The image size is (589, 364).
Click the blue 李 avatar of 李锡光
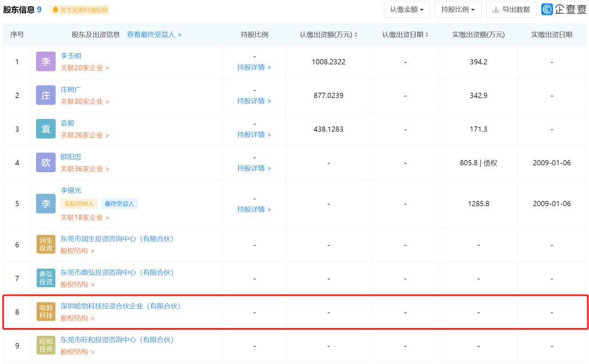click(x=45, y=204)
